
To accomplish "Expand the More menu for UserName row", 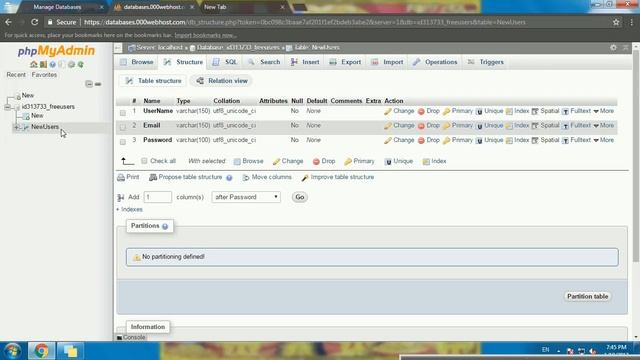I will point(603,111).
